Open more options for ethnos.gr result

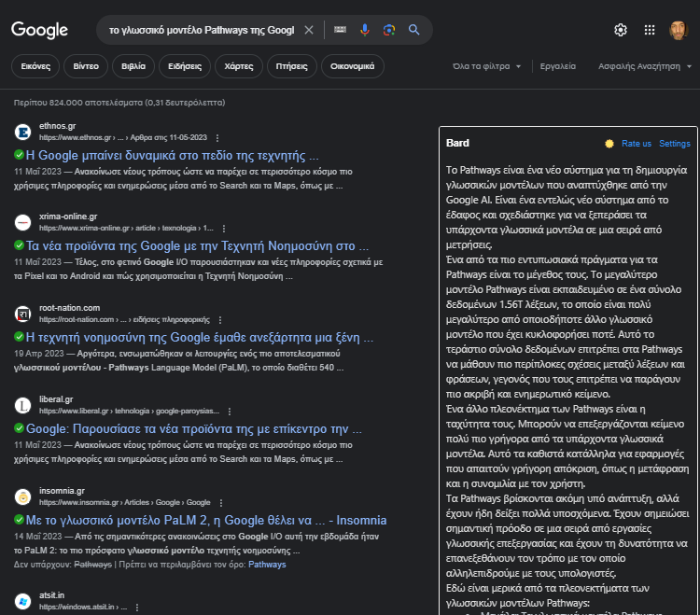217,138
